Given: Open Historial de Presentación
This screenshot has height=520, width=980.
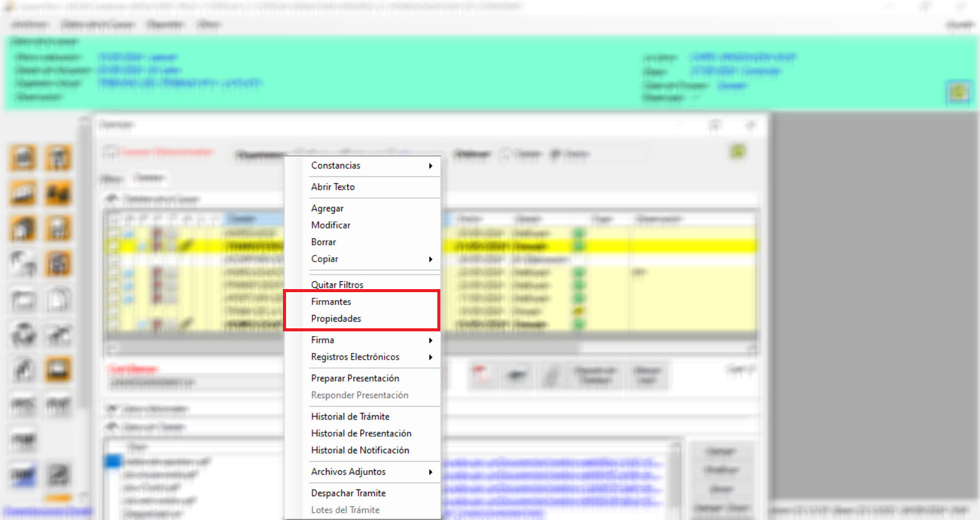Looking at the screenshot, I should tap(361, 434).
